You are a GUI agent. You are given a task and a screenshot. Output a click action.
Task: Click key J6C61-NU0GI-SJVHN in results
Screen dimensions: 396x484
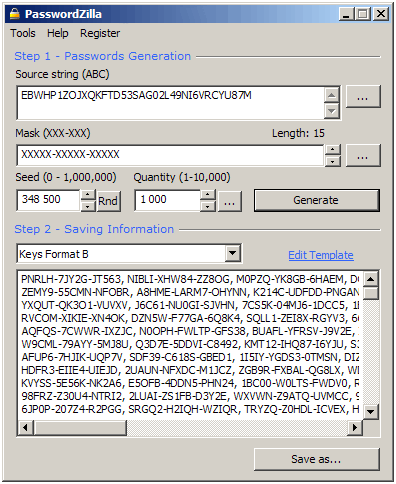[185, 305]
